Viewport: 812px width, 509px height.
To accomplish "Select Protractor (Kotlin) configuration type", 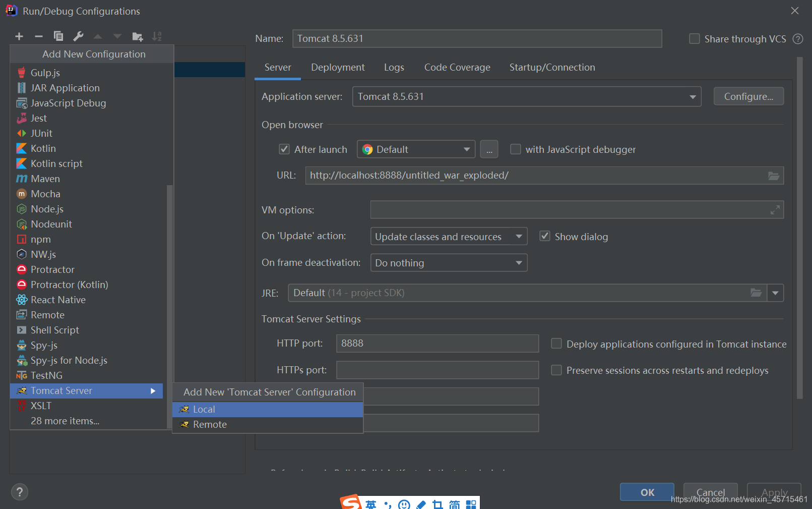I will (x=87, y=285).
